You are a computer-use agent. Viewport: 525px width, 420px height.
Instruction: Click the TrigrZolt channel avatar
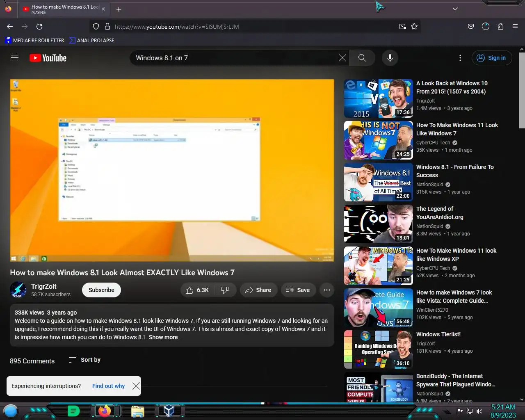click(18, 290)
